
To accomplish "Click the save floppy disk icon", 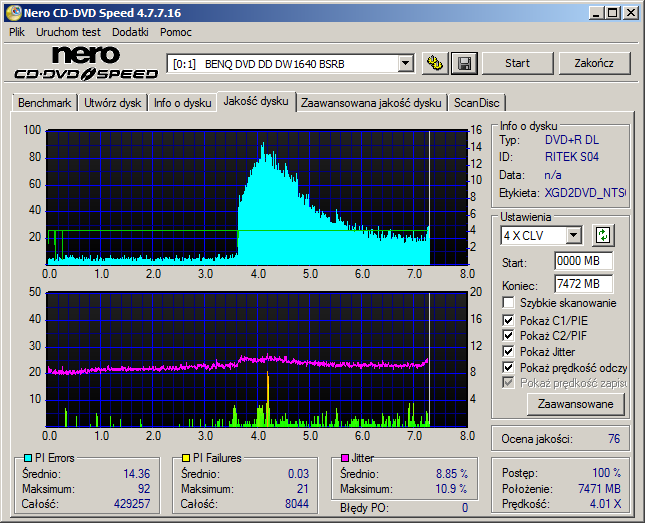I will 464,63.
